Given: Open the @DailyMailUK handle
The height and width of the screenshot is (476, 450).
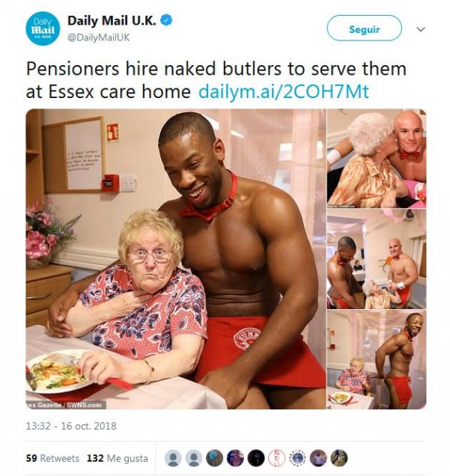Looking at the screenshot, I should (x=98, y=37).
